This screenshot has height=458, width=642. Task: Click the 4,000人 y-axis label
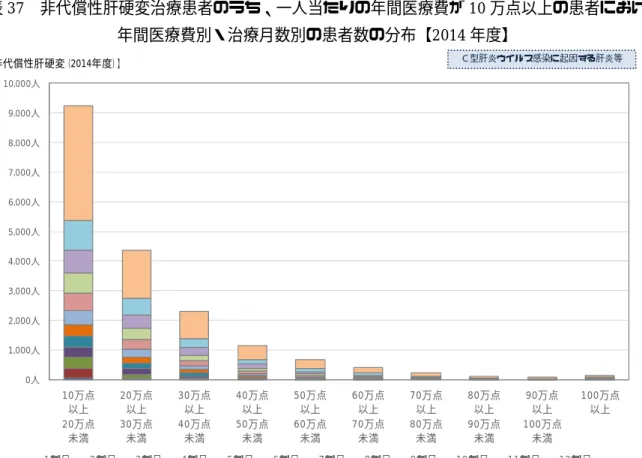point(24,262)
